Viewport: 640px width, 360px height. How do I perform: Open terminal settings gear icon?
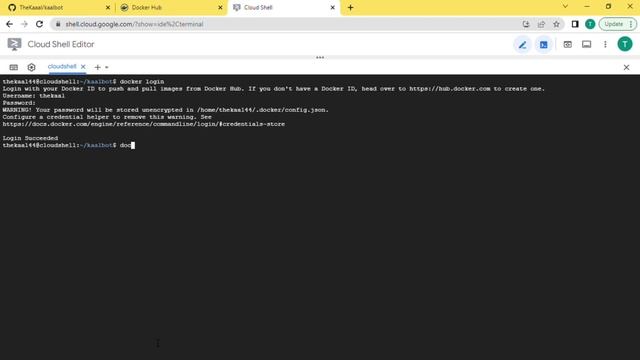pyautogui.click(x=31, y=67)
